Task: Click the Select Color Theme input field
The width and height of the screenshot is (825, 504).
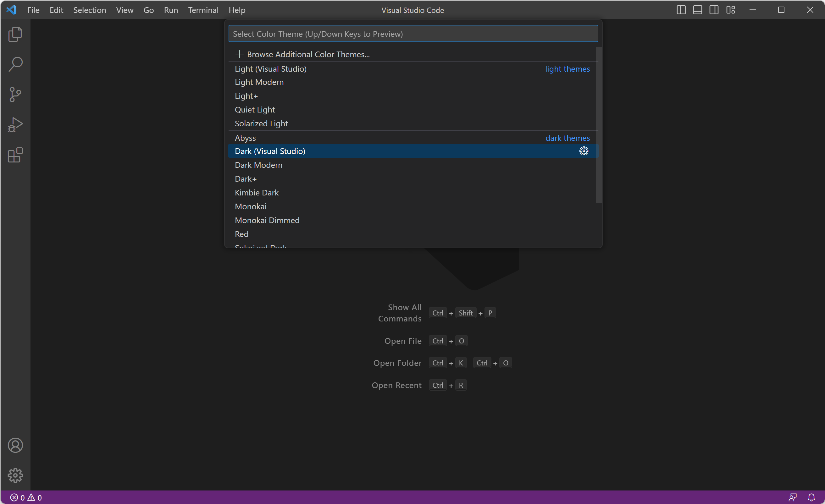Action: click(x=413, y=34)
